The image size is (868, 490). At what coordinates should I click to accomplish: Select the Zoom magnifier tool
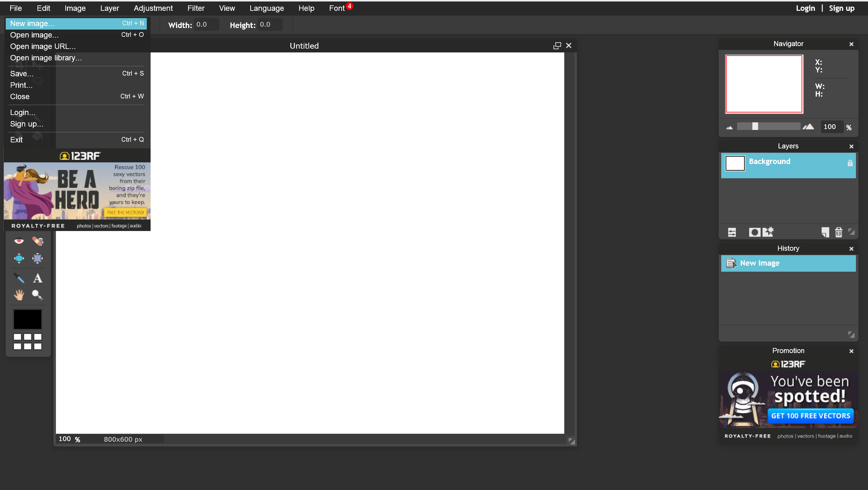37,295
